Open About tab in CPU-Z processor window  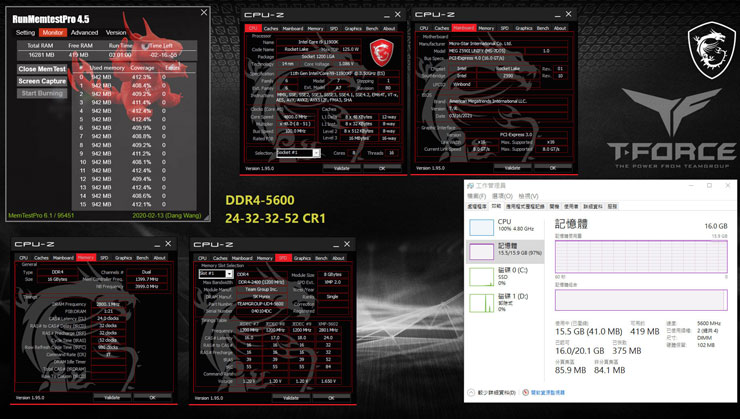point(389,29)
